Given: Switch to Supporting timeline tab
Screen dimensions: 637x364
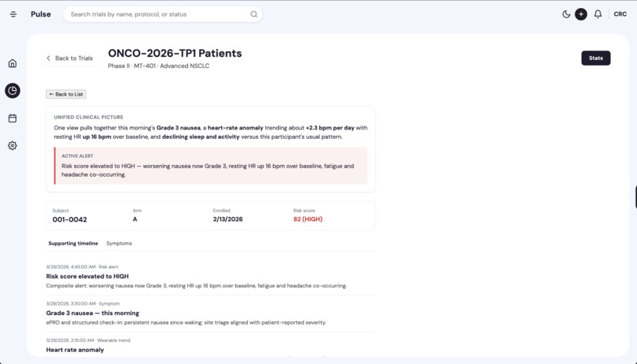Looking at the screenshot, I should (73, 243).
